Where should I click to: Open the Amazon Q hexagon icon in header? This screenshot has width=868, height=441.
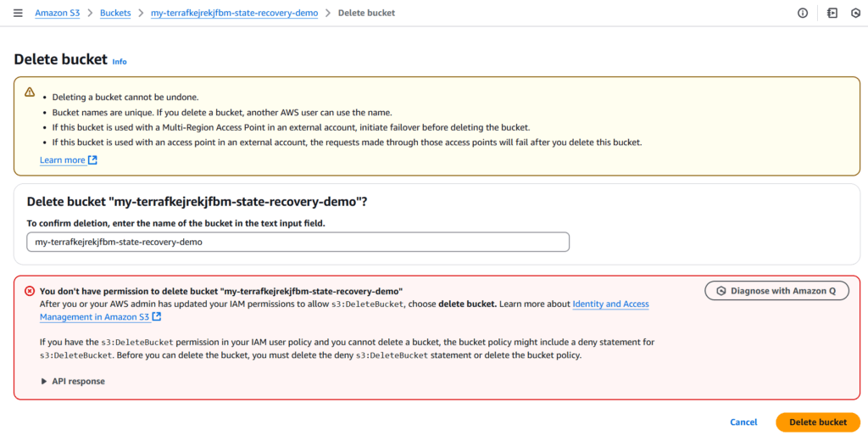(x=855, y=13)
